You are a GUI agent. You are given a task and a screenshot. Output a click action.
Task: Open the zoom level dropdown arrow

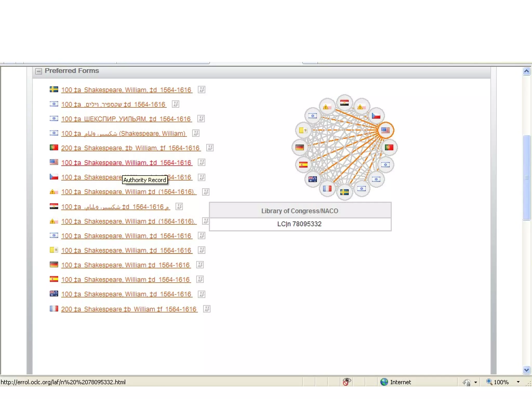click(518, 382)
